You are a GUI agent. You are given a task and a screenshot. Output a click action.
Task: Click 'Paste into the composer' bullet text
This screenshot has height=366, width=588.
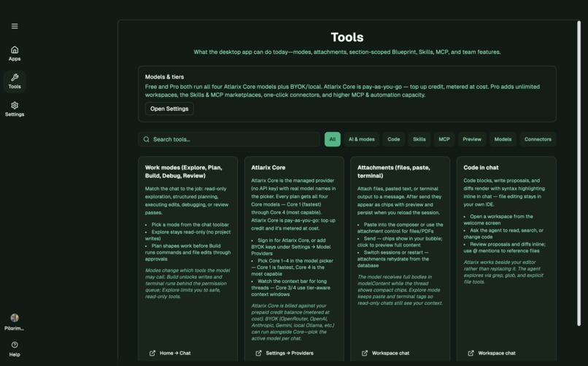400,227
